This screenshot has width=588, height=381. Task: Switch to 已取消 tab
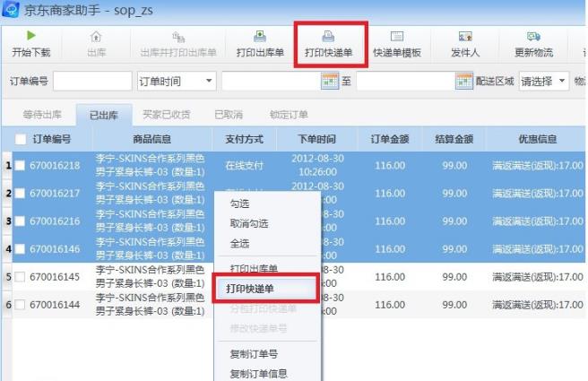click(229, 115)
